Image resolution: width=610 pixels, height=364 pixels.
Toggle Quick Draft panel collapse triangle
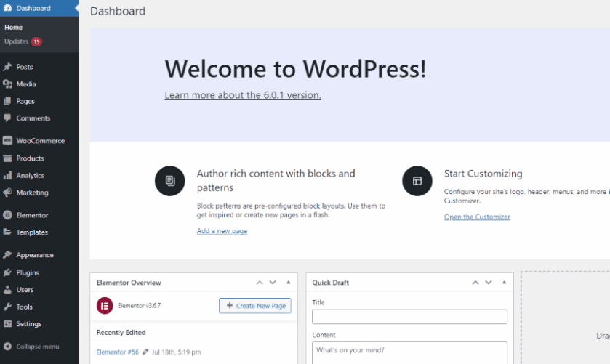coord(504,283)
